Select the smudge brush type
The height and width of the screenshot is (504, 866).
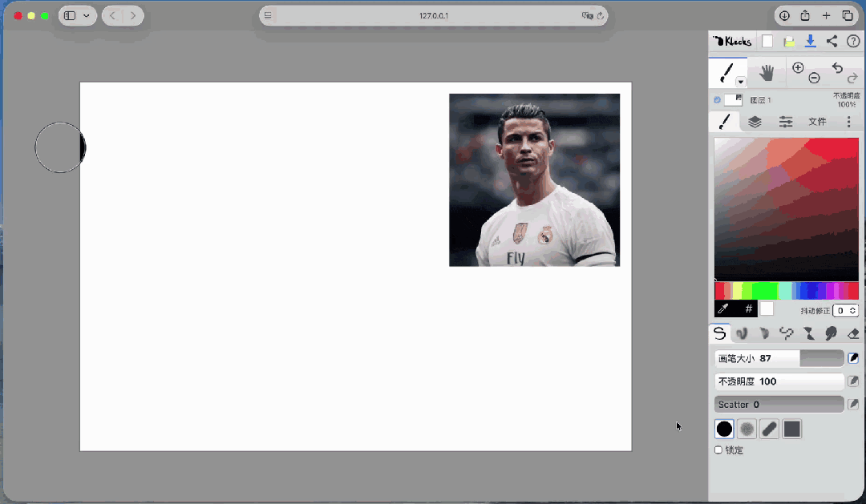pyautogui.click(x=831, y=333)
